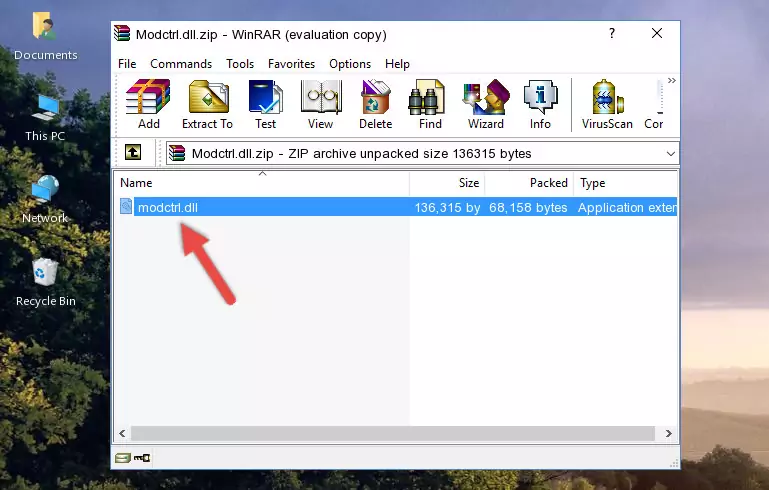Select the modctrl.dll file row
The image size is (769, 490).
pos(398,207)
